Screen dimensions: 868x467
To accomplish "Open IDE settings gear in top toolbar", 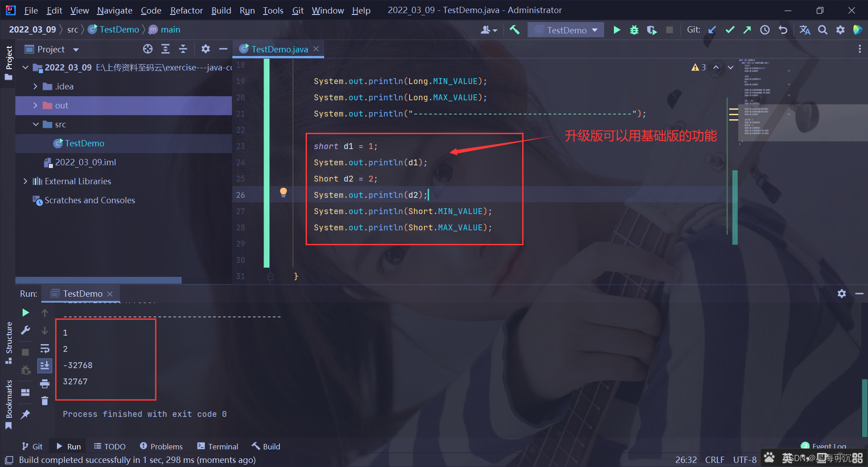I will [x=840, y=30].
